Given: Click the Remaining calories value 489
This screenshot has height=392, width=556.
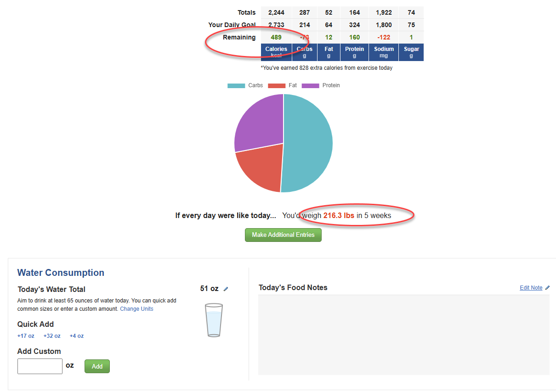Looking at the screenshot, I should (x=276, y=37).
